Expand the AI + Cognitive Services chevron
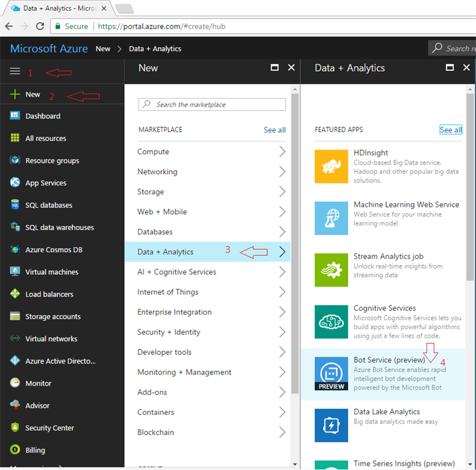This screenshot has height=470, width=476. coord(282,272)
